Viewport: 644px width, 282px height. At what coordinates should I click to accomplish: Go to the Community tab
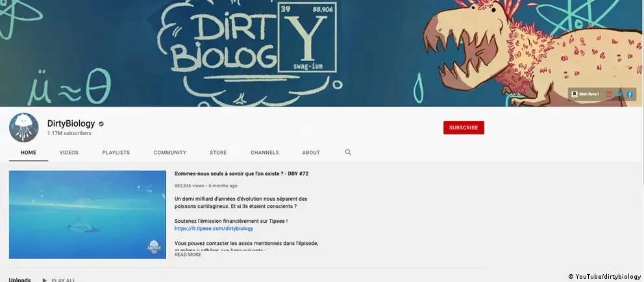point(169,153)
